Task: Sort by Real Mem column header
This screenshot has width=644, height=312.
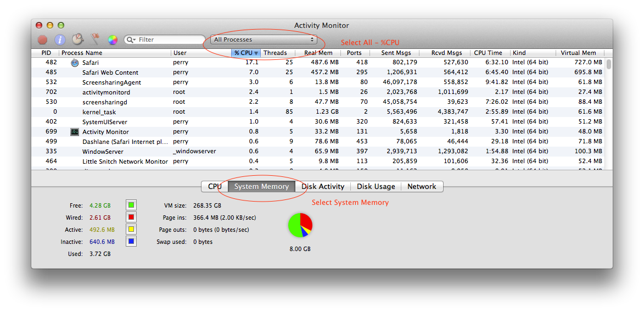Action: coord(318,53)
